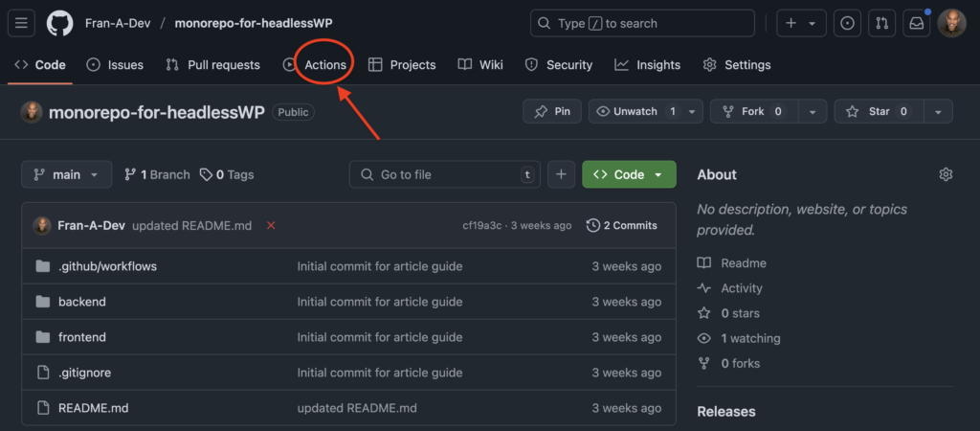Click the user profile avatar

click(952, 23)
